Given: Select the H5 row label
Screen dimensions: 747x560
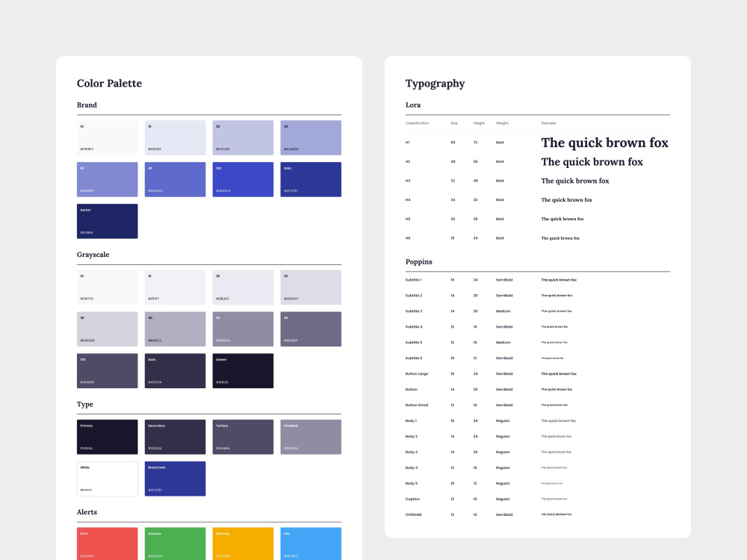Looking at the screenshot, I should coord(408,219).
